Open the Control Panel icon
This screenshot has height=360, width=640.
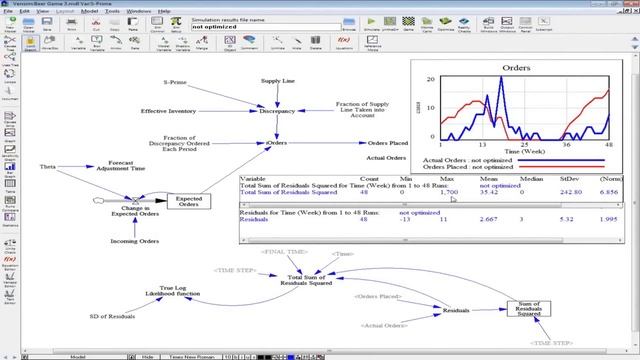(x=525, y=24)
